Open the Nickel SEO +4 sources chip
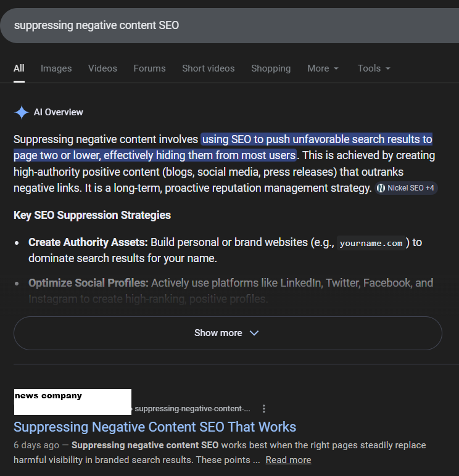Screen dimensions: 459x476 pos(406,188)
